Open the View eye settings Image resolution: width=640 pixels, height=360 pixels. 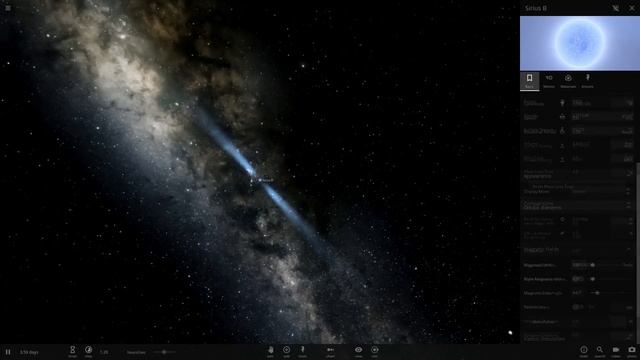tap(358, 351)
